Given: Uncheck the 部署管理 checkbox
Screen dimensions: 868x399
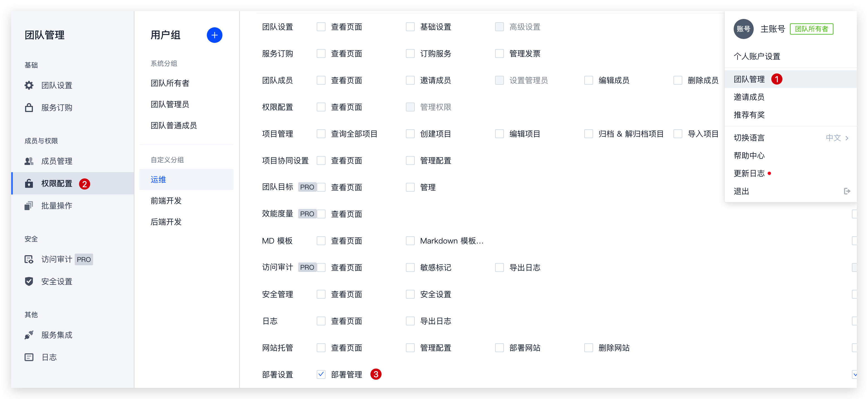Looking at the screenshot, I should click(321, 374).
